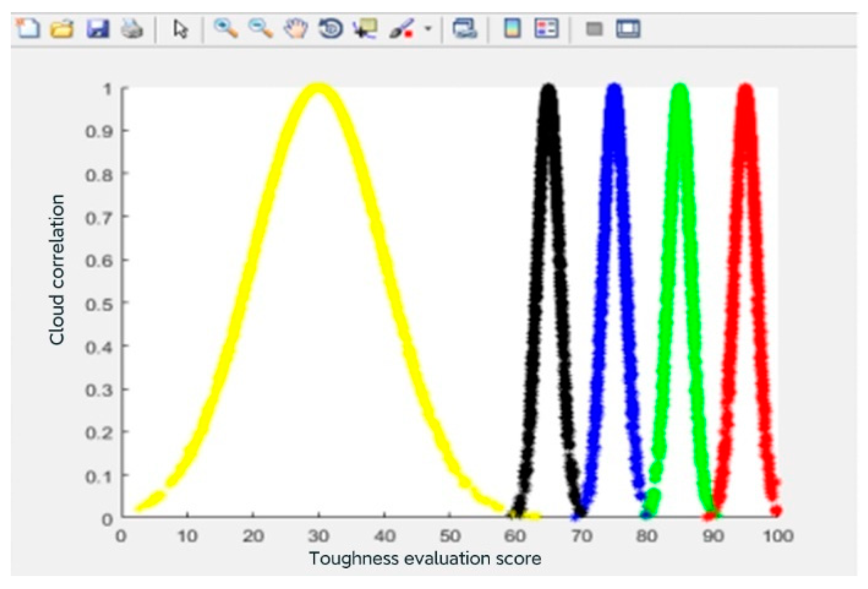
Task: Select the Edit Plot arrow tool
Action: (180, 30)
